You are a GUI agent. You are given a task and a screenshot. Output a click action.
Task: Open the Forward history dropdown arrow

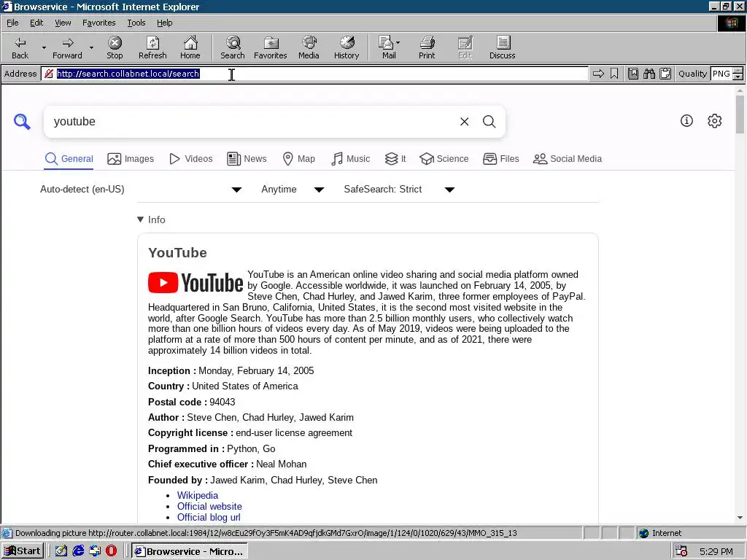click(91, 47)
